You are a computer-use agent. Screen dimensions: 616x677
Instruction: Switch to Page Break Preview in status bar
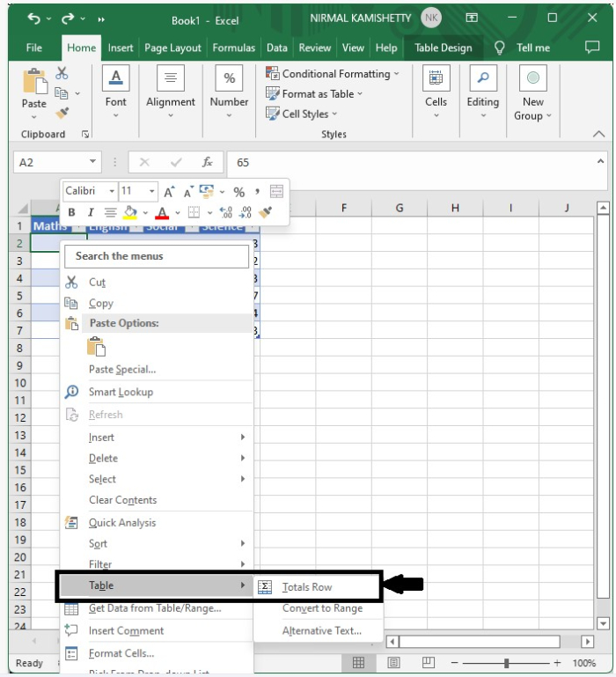[x=429, y=663]
